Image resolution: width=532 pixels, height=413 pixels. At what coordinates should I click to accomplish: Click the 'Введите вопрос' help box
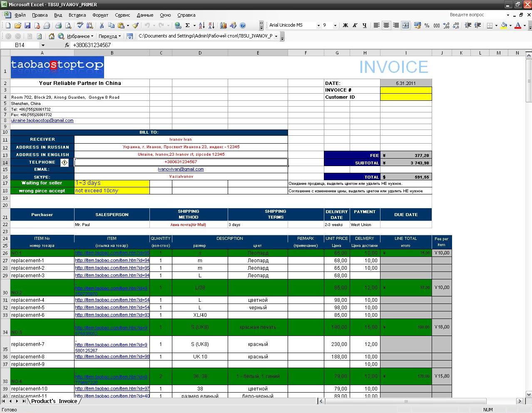476,15
